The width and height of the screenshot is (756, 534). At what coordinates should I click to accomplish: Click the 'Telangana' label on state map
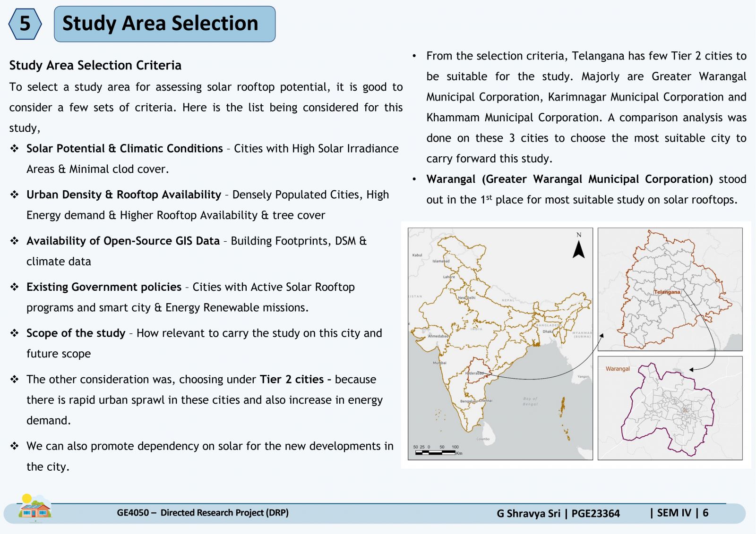667,292
